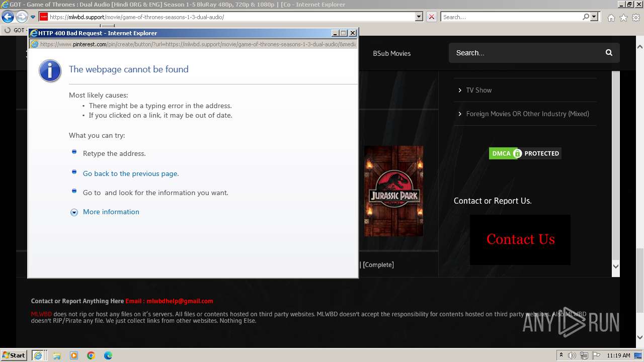Click the main window address bar URL

(x=137, y=17)
